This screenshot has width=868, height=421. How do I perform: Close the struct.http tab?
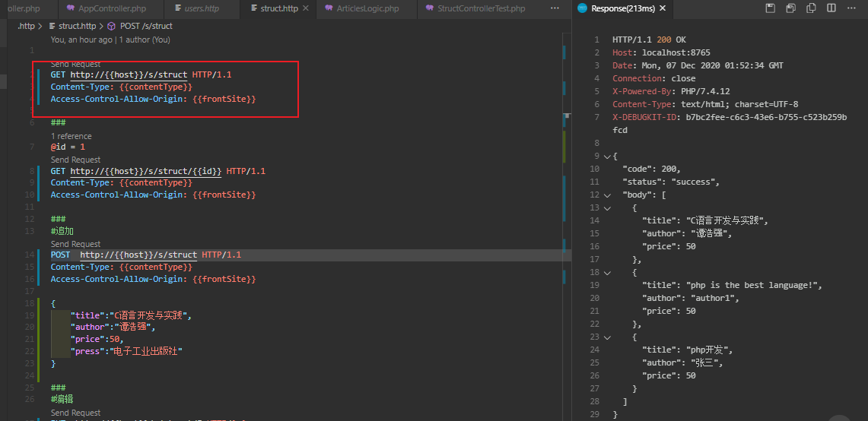coord(306,8)
